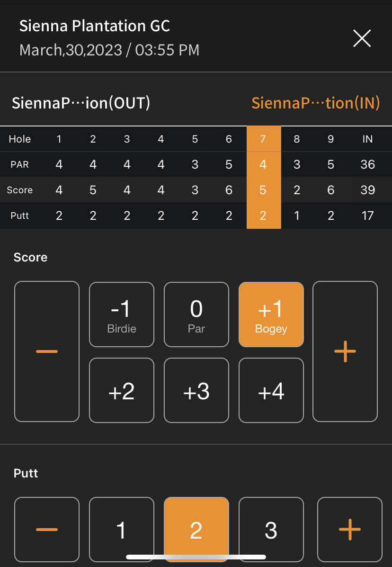
Task: Select the Bogey +1 score button
Action: point(271,315)
